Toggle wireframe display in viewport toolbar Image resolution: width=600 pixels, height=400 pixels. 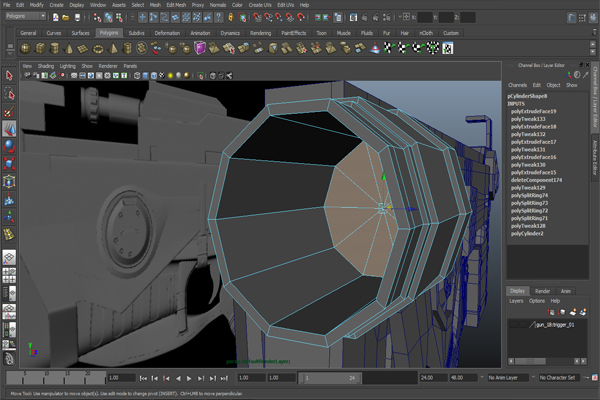[x=137, y=76]
